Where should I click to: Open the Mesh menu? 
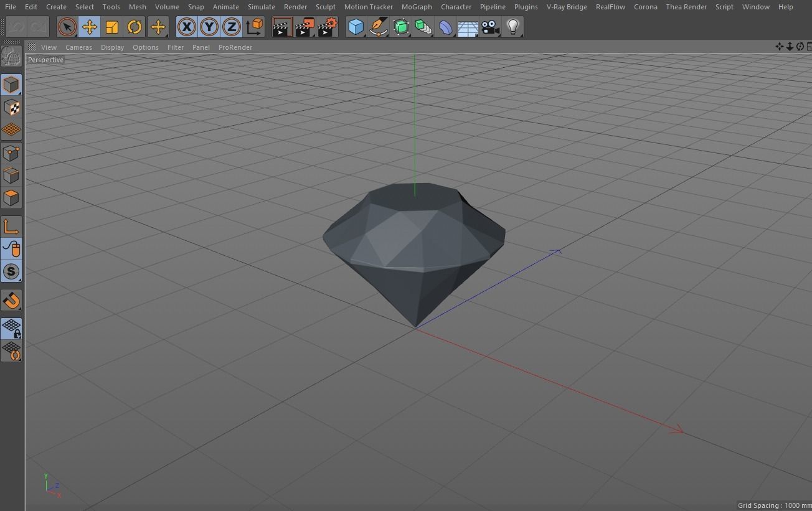point(137,7)
